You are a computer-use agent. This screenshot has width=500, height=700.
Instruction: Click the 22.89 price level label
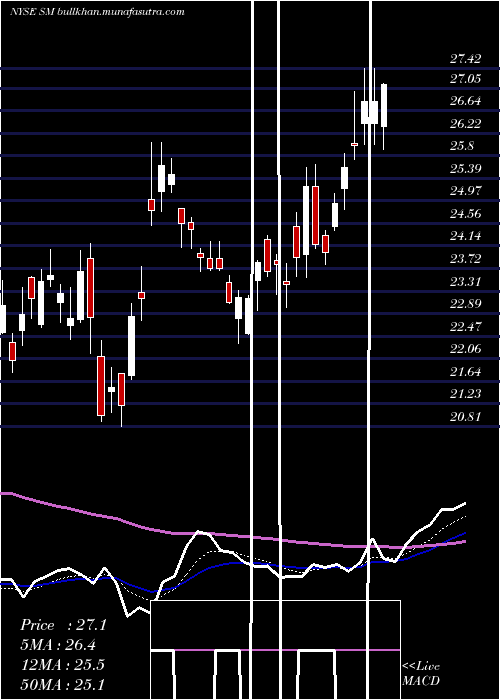(x=466, y=304)
